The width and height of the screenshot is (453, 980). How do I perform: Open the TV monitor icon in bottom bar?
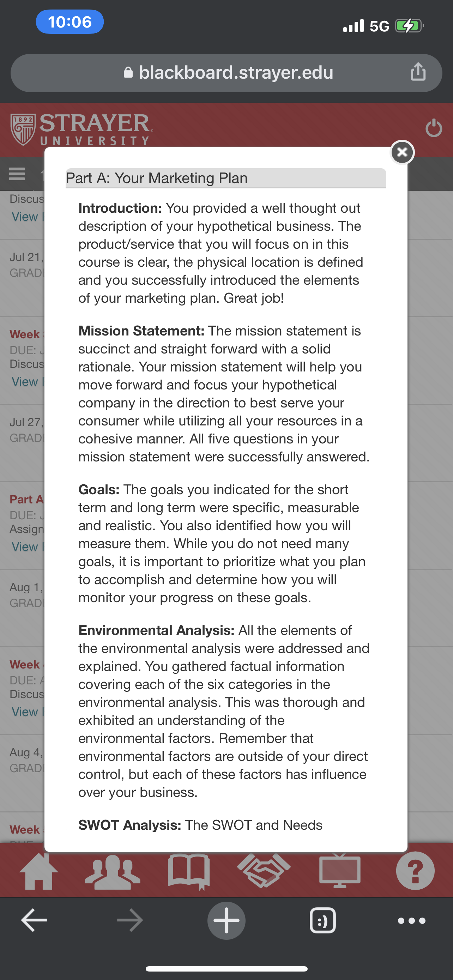(340, 870)
